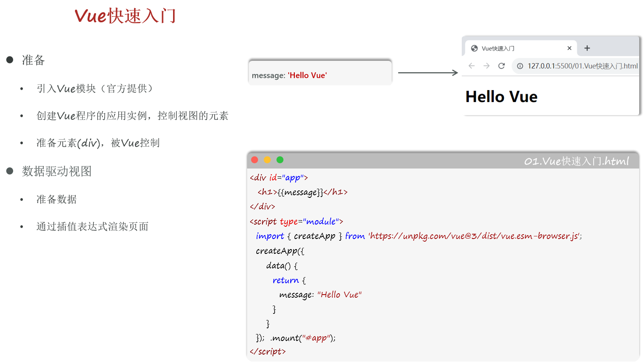
Task: Click the 通过插值表达式渲染页面 bullet
Action: point(92,226)
